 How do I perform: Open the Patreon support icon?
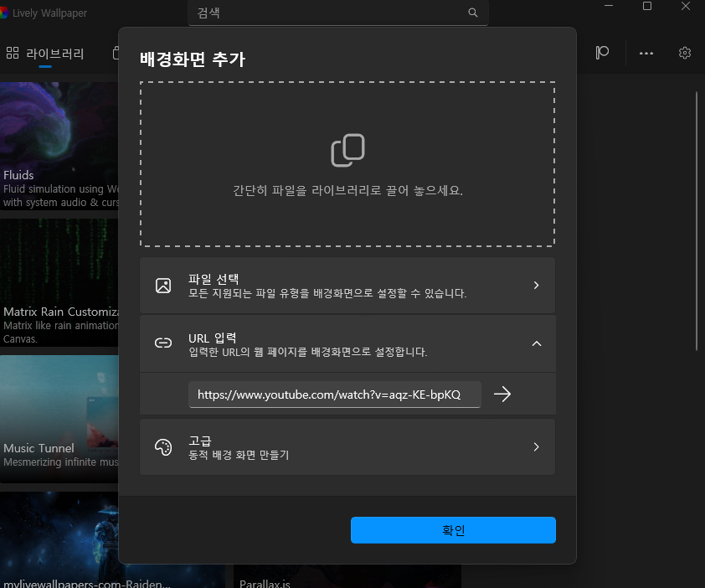click(x=602, y=53)
